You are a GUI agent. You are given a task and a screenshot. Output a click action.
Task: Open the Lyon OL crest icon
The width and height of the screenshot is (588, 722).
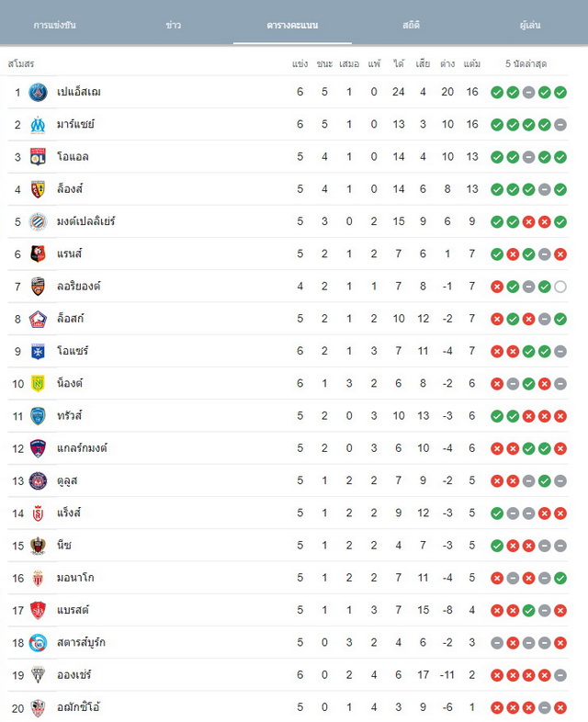(x=38, y=156)
